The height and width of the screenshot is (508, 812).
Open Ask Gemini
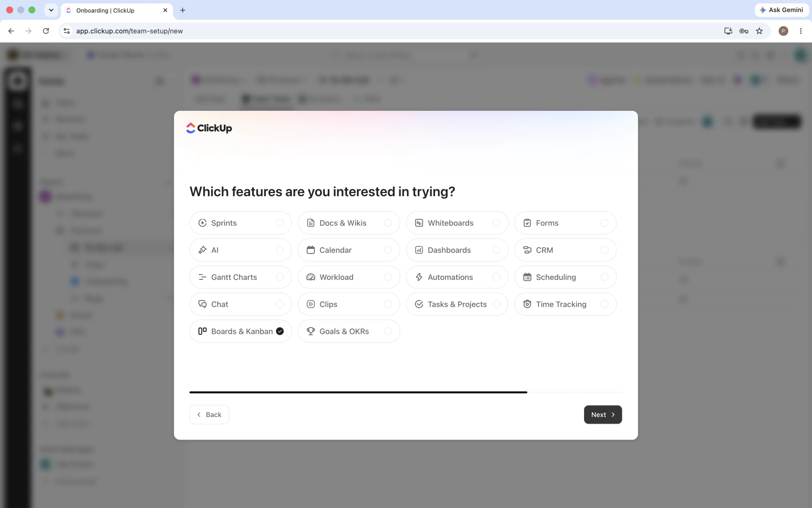click(x=782, y=10)
